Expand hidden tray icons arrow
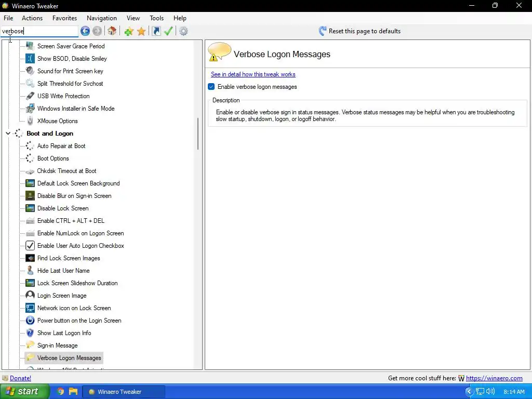The image size is (532, 399). coord(469,392)
